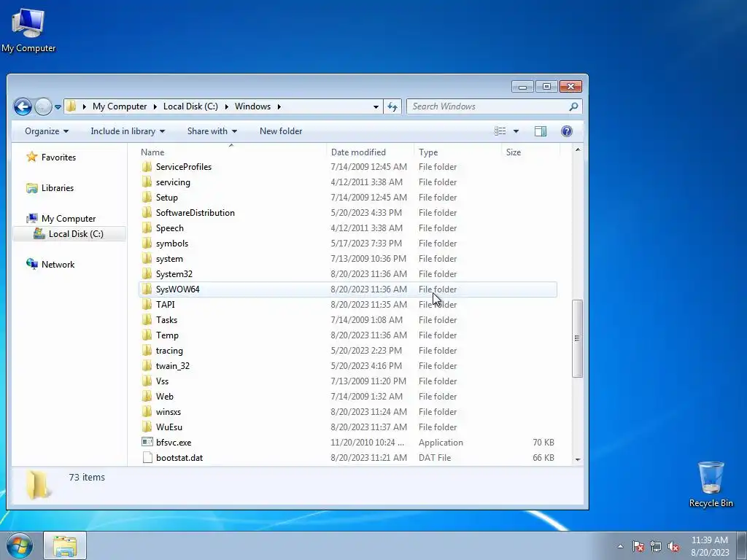
Task: Open the Windows Start menu orb
Action: click(20, 546)
